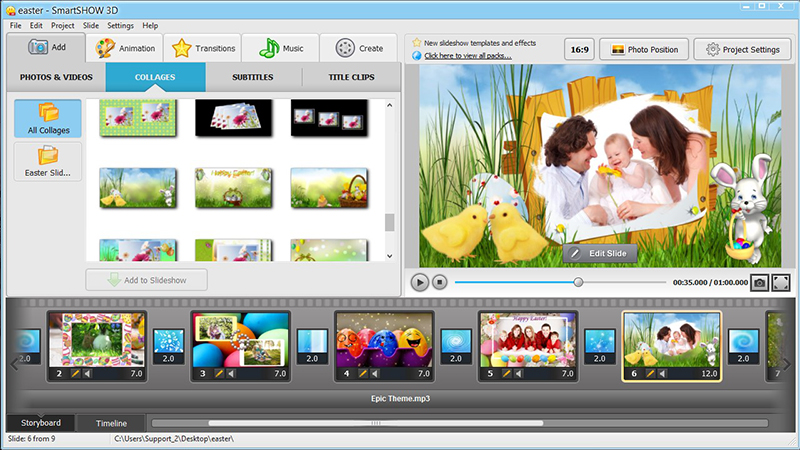800x450 pixels.
Task: Click the sound icon on slide 4
Action: (x=375, y=373)
